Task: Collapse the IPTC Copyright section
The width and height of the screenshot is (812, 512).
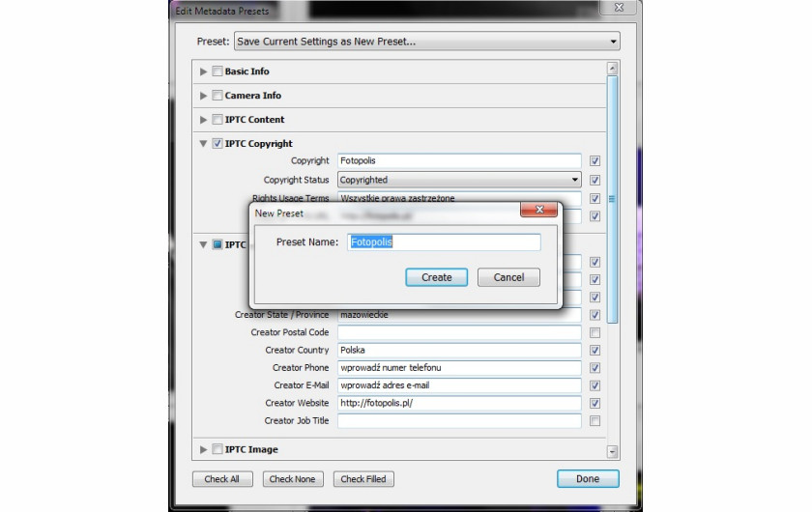Action: pos(204,143)
